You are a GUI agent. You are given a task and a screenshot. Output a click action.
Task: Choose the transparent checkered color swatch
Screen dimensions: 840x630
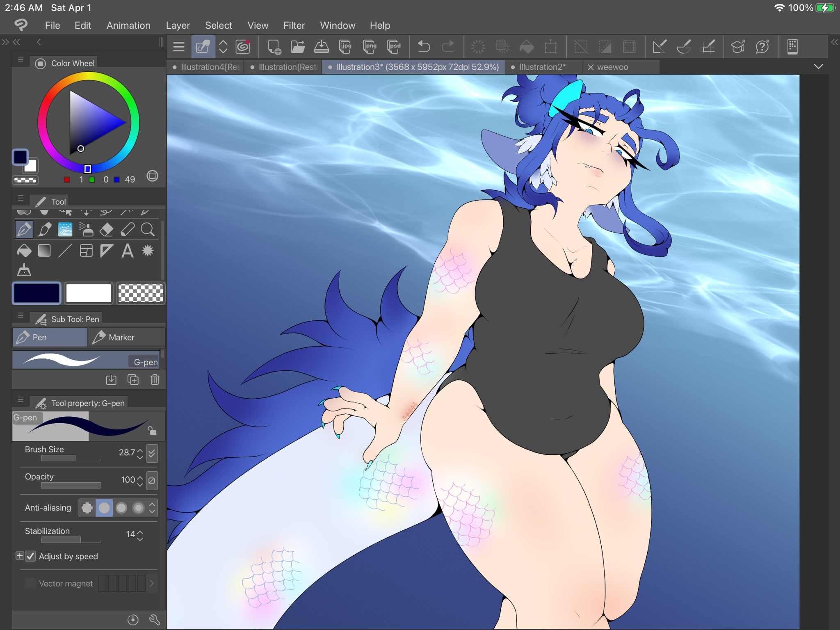point(140,293)
